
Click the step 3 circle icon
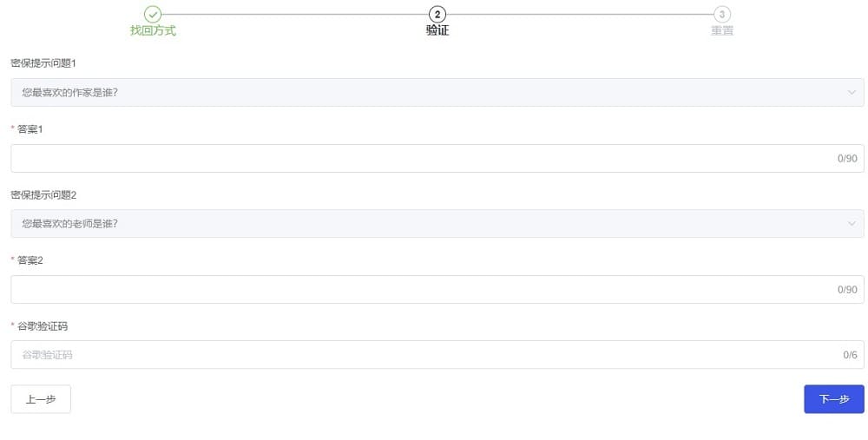click(722, 15)
